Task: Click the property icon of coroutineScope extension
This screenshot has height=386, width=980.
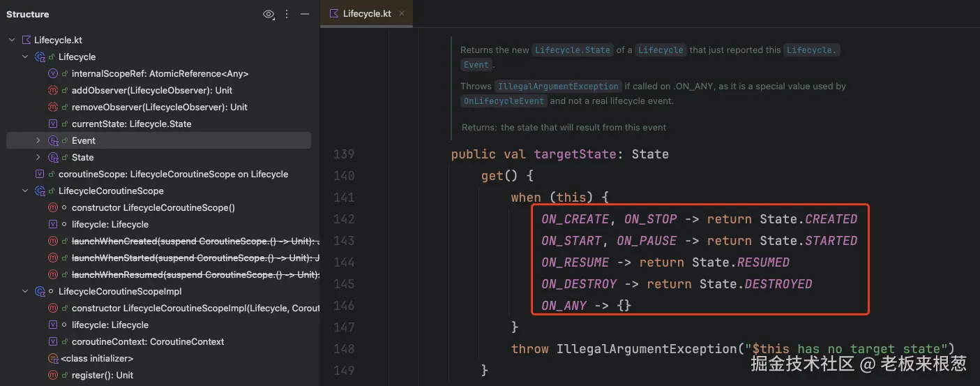Action: (x=40, y=174)
